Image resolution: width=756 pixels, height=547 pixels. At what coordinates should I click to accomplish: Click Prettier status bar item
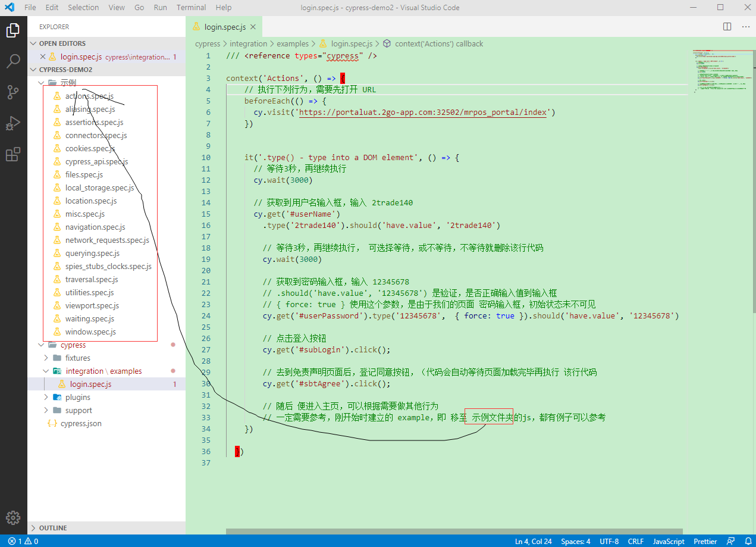[705, 541]
